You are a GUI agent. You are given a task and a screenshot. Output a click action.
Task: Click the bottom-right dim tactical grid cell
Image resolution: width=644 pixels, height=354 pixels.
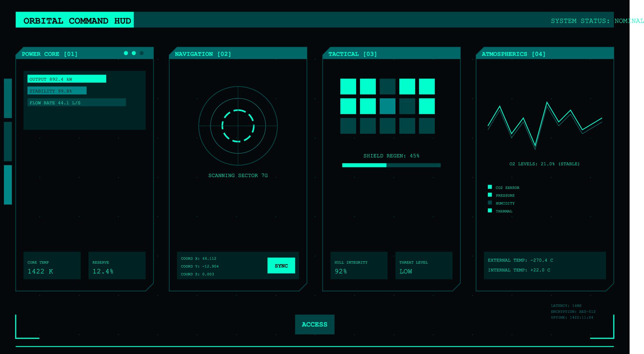click(427, 126)
